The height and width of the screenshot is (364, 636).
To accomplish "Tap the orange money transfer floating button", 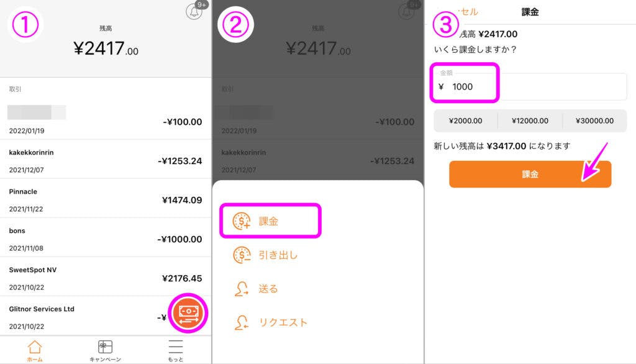I will click(x=188, y=313).
